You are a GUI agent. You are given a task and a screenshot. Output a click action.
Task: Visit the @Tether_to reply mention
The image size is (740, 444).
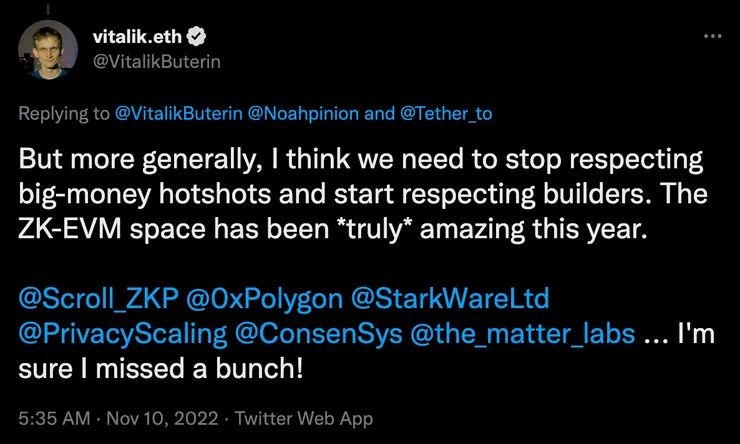pos(447,113)
